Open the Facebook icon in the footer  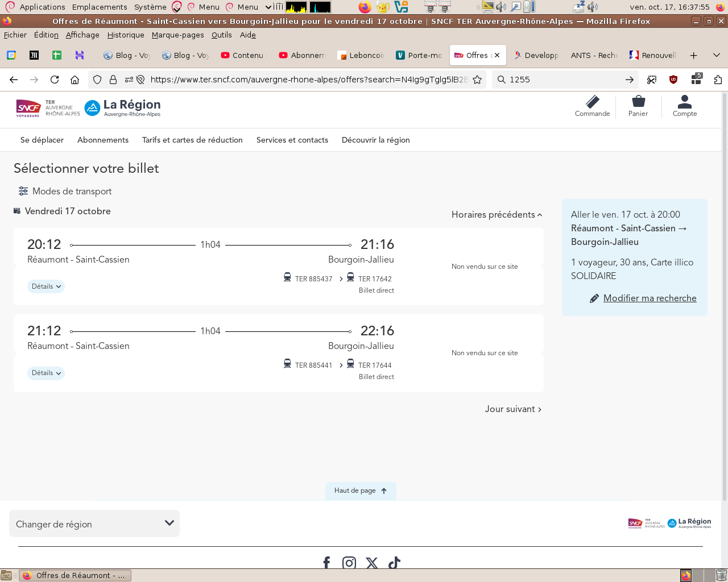pyautogui.click(x=326, y=563)
